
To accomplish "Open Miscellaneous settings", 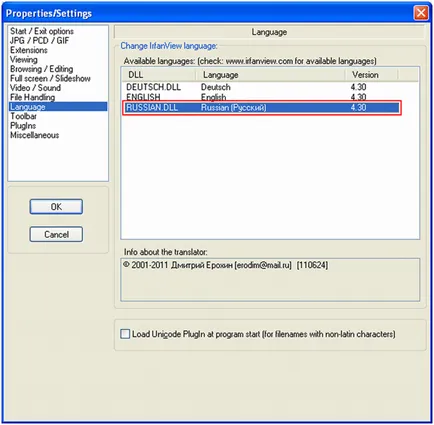I will click(34, 135).
